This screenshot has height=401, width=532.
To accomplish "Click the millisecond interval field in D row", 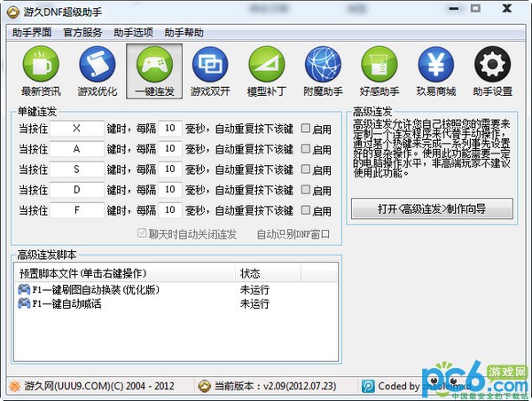I will point(170,190).
